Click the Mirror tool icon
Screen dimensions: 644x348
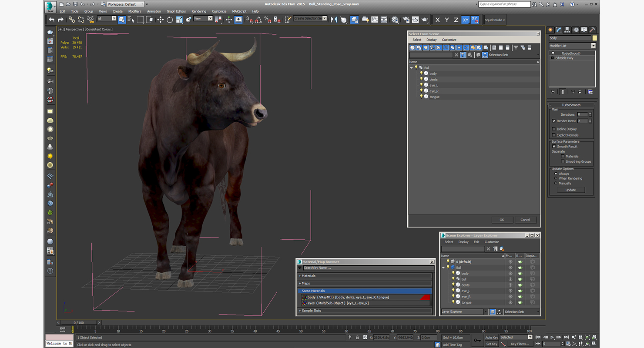[x=334, y=20]
